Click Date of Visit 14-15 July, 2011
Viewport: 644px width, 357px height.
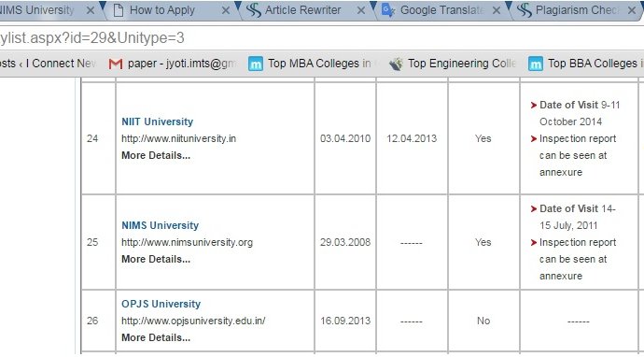click(578, 217)
